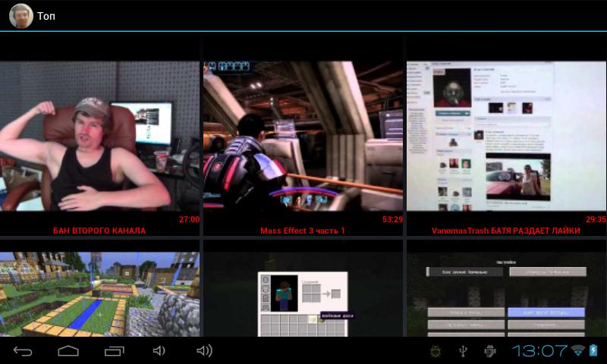Tap the Android debug bug status icon
This screenshot has width=607, height=364.
(x=436, y=351)
